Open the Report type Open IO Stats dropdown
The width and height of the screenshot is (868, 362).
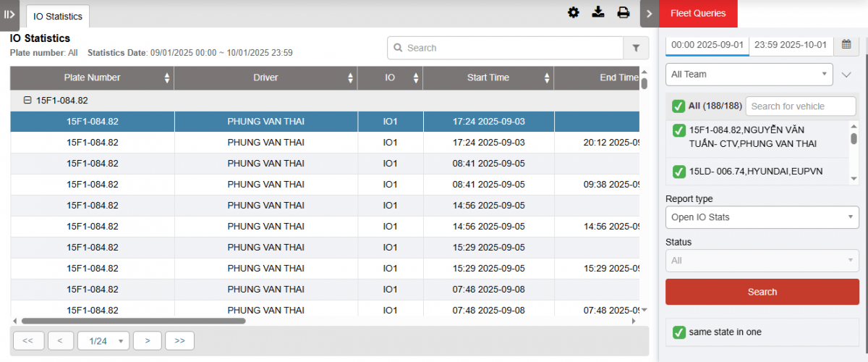[762, 217]
